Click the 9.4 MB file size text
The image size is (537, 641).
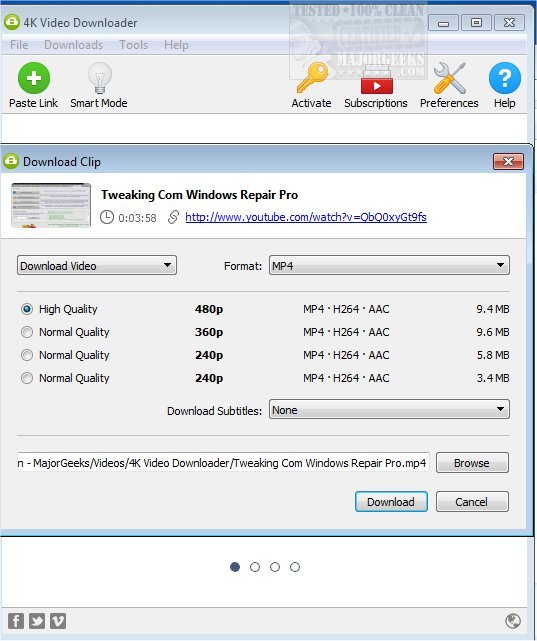493,309
